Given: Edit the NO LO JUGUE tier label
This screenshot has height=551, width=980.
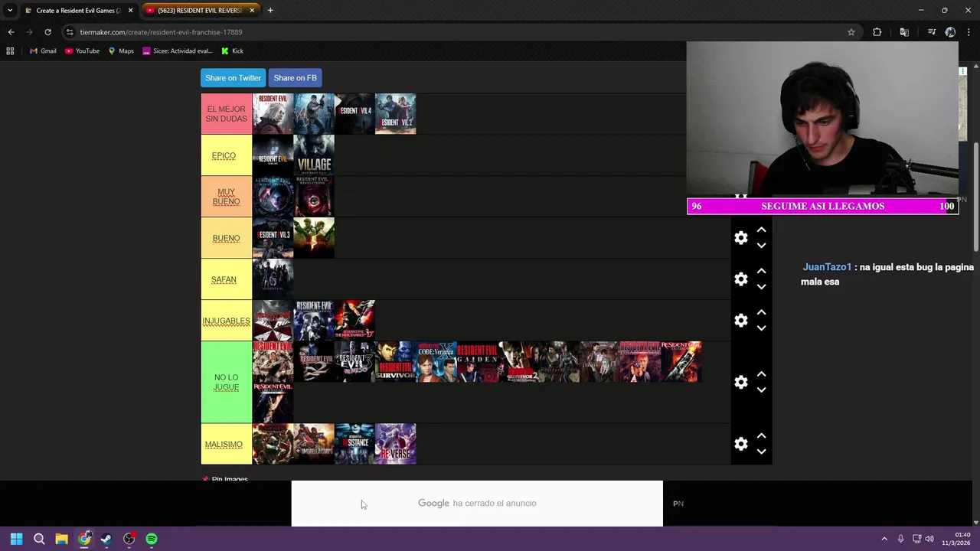Looking at the screenshot, I should pos(226,382).
